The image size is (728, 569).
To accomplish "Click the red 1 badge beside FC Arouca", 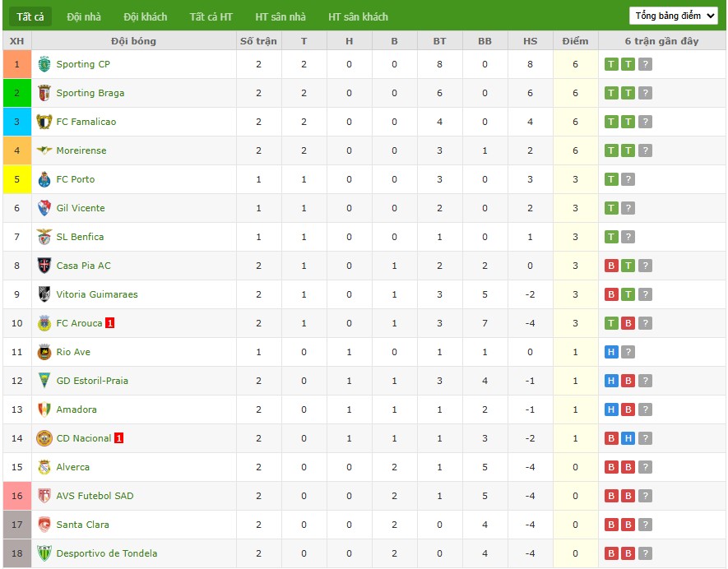I will click(x=109, y=323).
